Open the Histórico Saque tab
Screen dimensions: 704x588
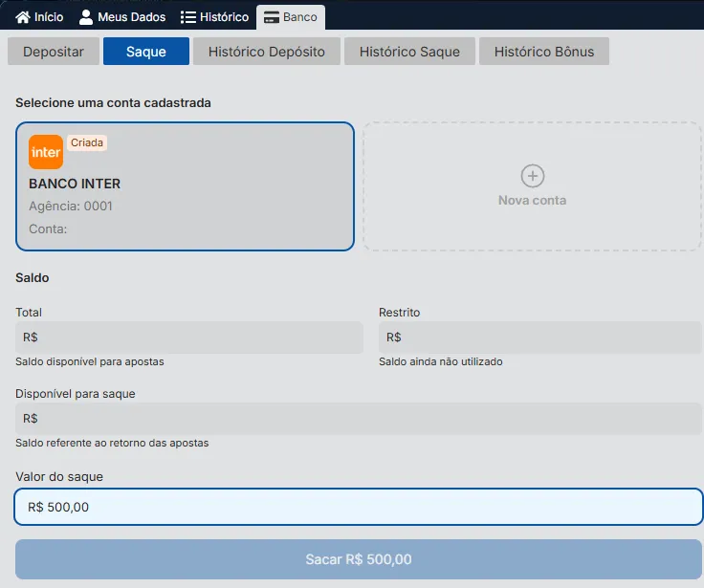[x=409, y=52]
